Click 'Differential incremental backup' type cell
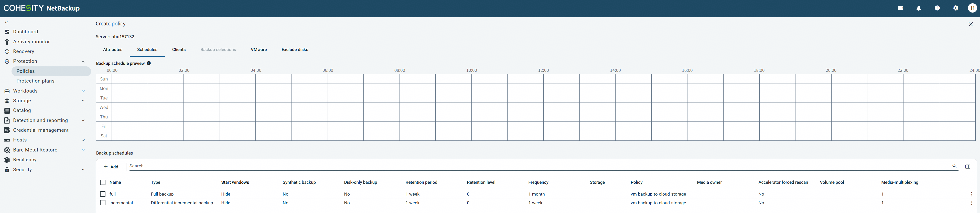Image resolution: width=980 pixels, height=213 pixels. [x=182, y=203]
